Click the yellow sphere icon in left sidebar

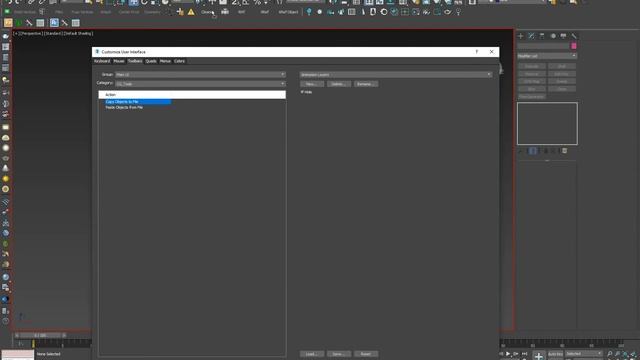pyautogui.click(x=6, y=179)
